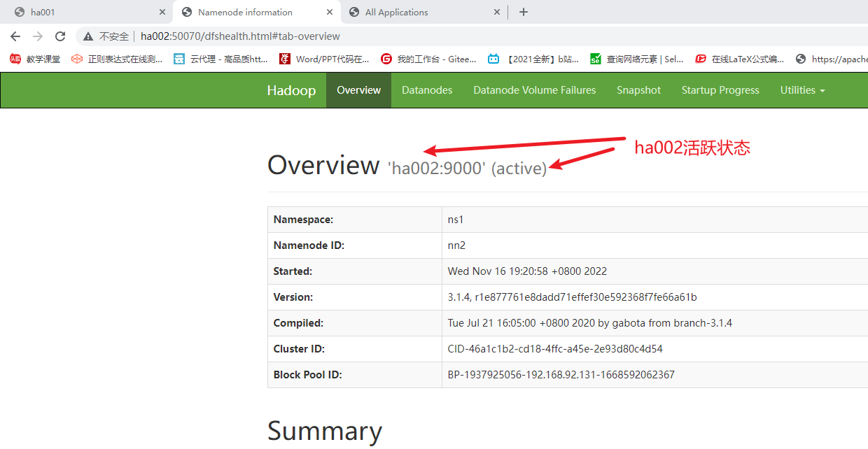Go back with the browser back arrow

(15, 36)
